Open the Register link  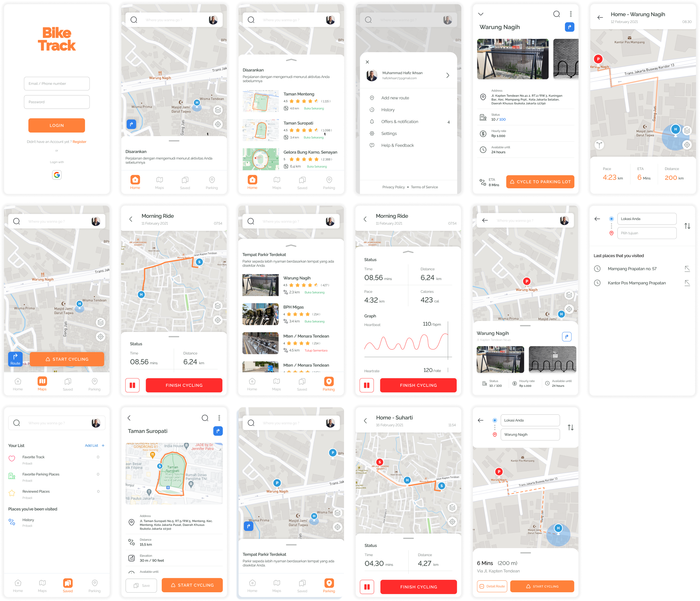79,142
